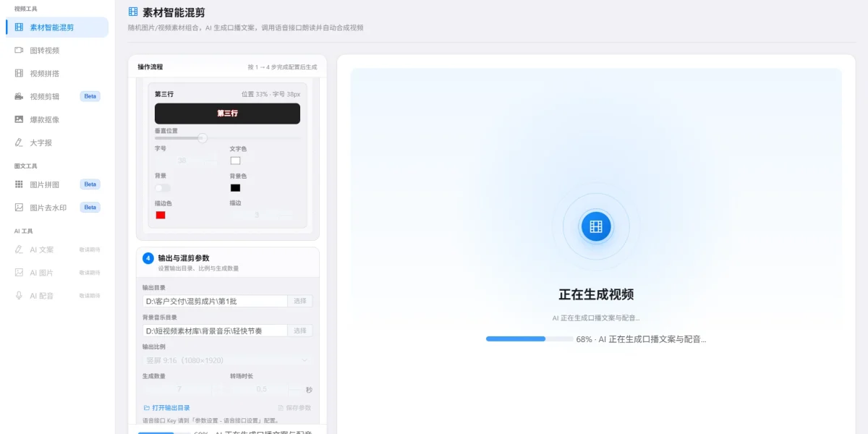The height and width of the screenshot is (434, 868).
Task: Click the film icon beside the page title
Action: [133, 12]
